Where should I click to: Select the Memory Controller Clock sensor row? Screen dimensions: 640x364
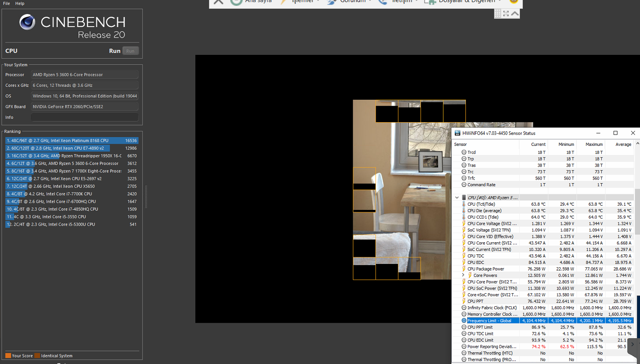(543, 314)
